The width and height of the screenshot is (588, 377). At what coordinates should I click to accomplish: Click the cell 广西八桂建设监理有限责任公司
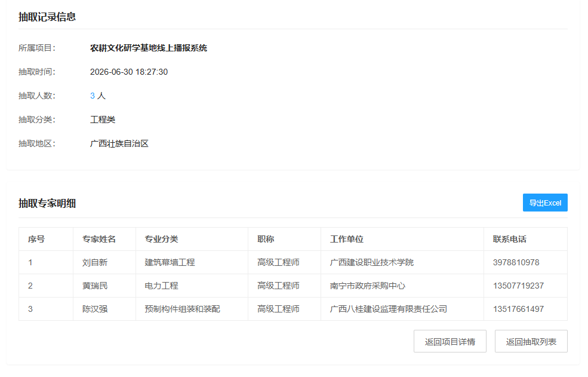[x=389, y=309]
